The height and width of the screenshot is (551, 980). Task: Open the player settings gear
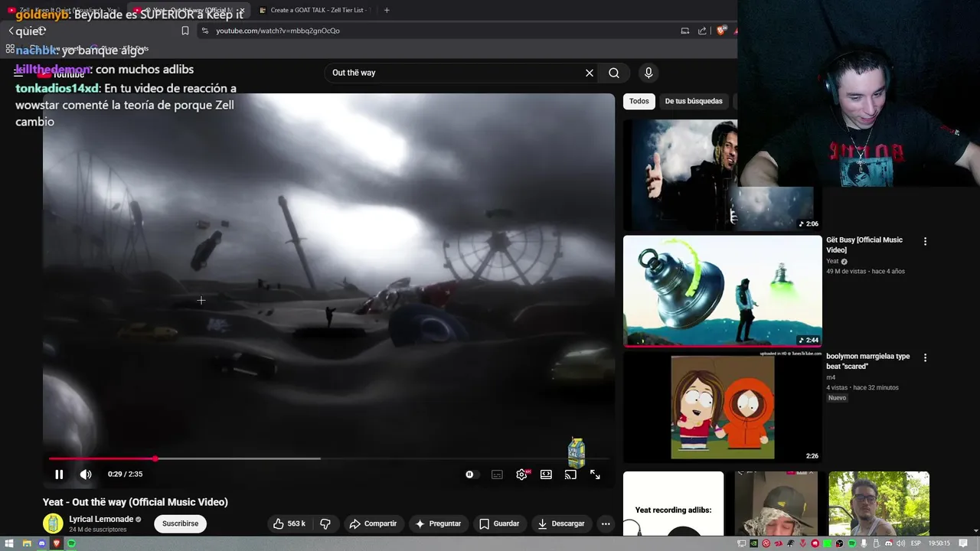pyautogui.click(x=521, y=474)
